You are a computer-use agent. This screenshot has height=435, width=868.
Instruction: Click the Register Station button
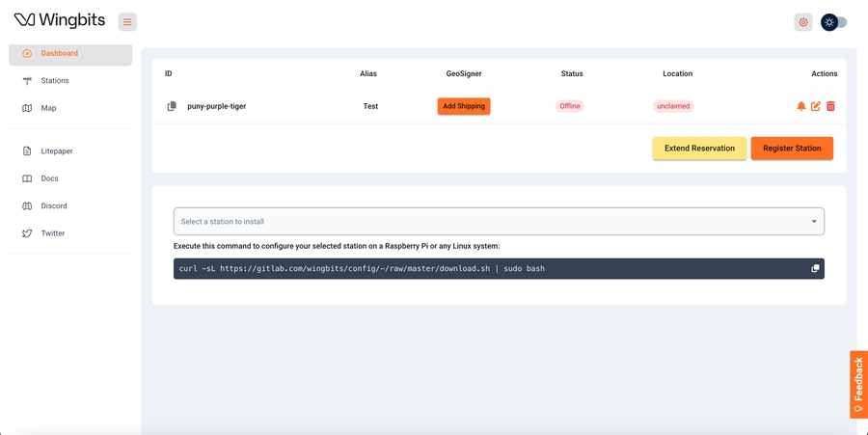(x=792, y=149)
